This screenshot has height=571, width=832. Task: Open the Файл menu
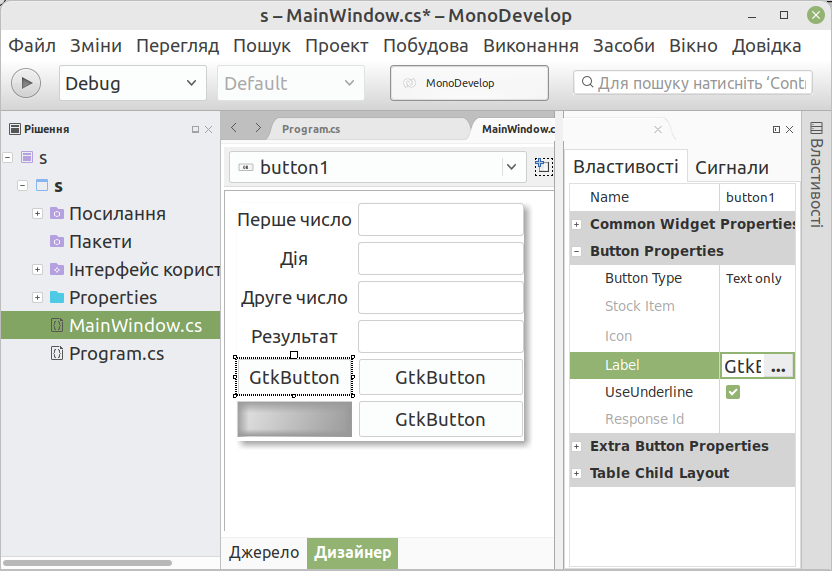coord(32,46)
